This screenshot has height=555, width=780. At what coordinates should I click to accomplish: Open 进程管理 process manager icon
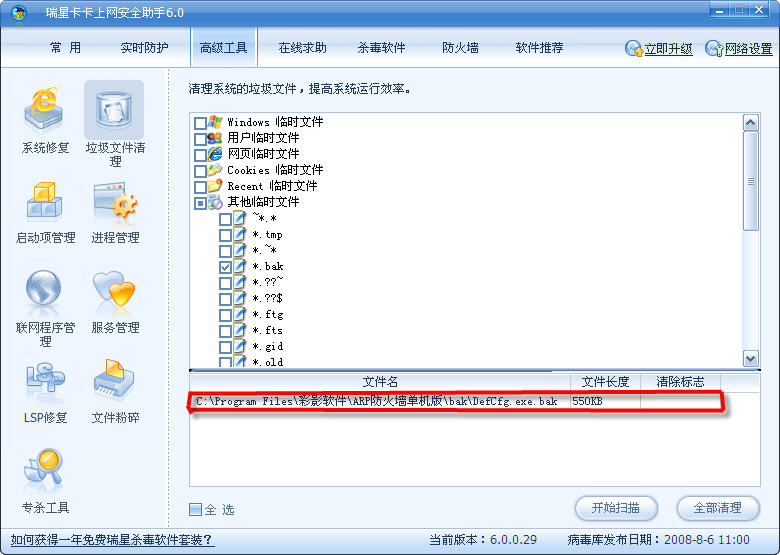115,201
